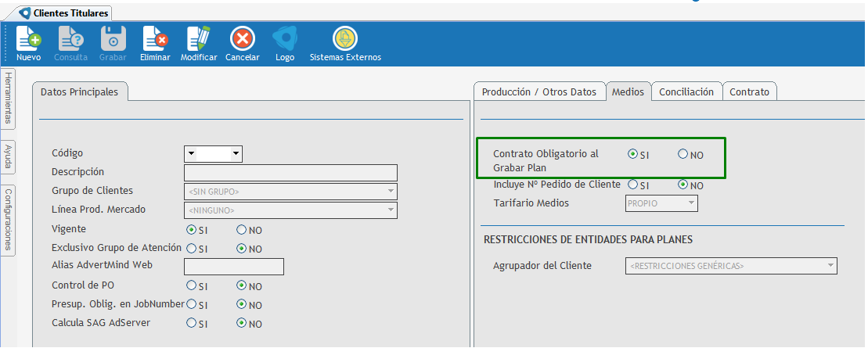Select SI for Contrato Obligatorio al Grabar Plan
This screenshot has height=348, width=868.
[x=632, y=154]
